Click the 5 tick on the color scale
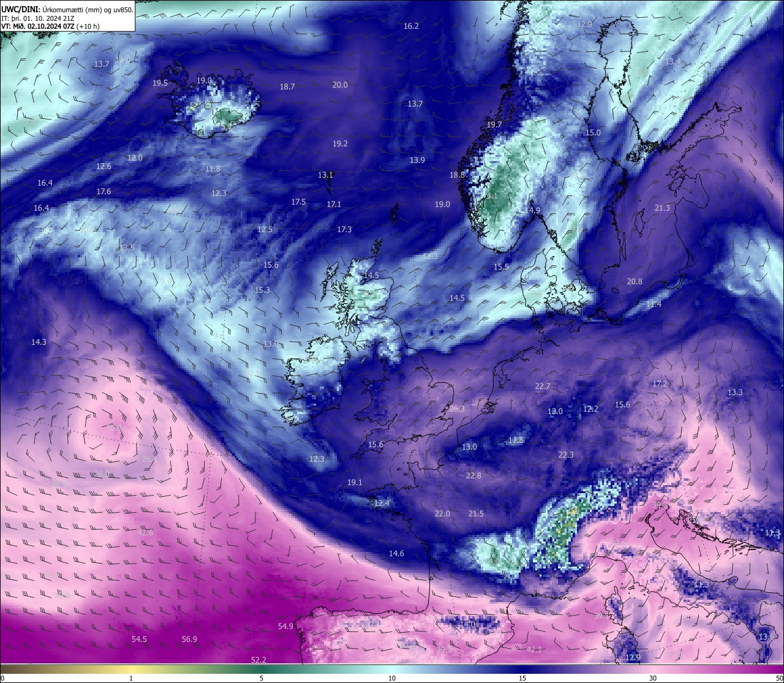 [x=262, y=678]
